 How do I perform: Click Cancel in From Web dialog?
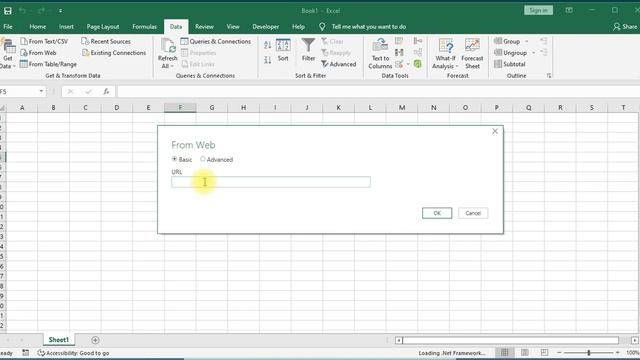tap(473, 213)
